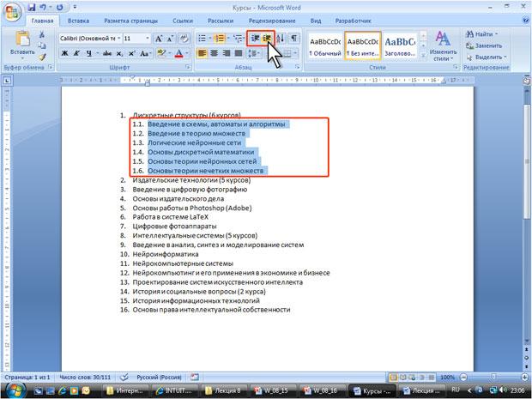Toggle underline Ч formatting

[88, 53]
